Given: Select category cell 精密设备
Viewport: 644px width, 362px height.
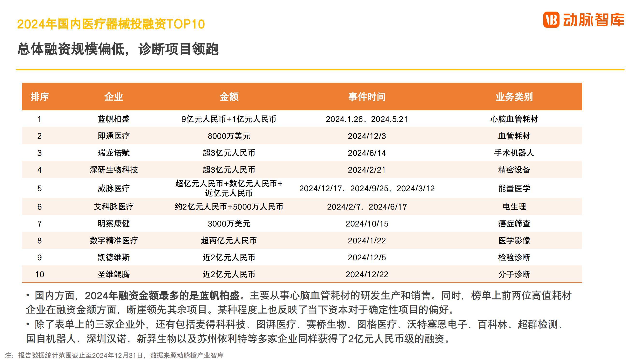Looking at the screenshot, I should [x=514, y=170].
